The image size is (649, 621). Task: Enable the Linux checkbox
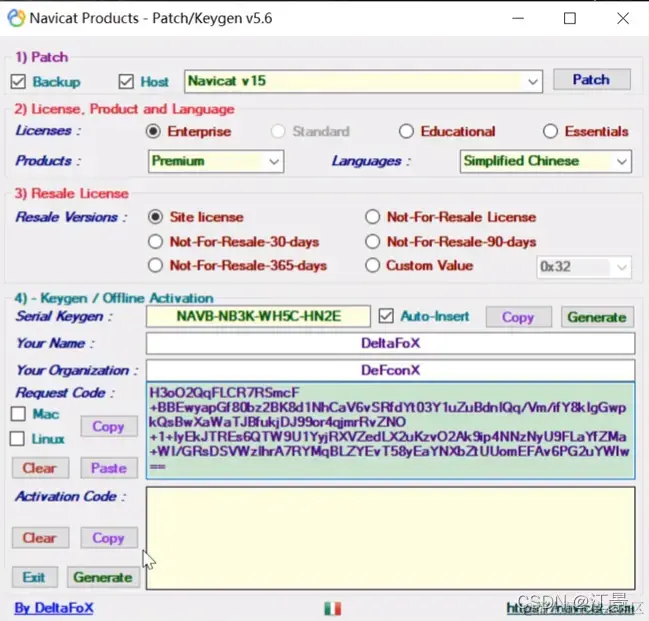pyautogui.click(x=17, y=439)
